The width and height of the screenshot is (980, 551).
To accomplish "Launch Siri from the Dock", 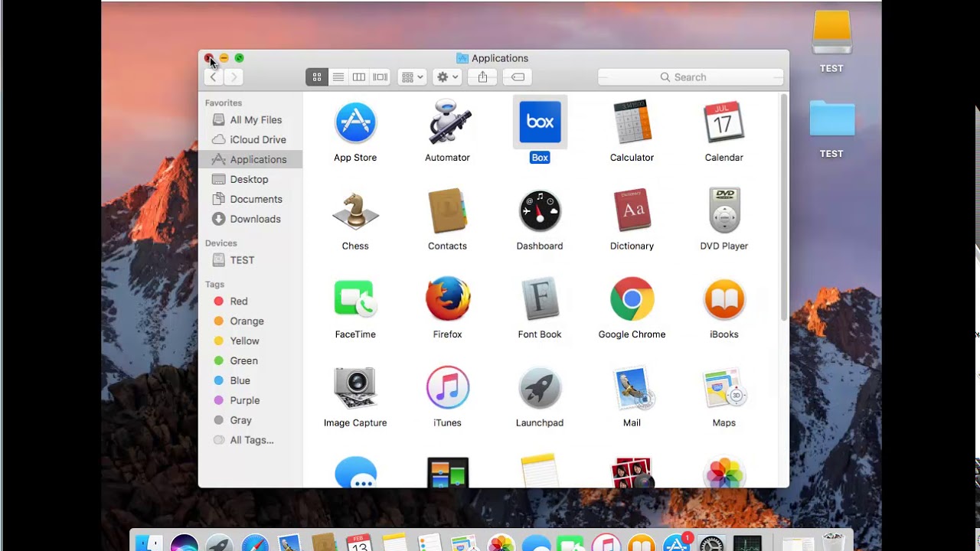I will 185,543.
